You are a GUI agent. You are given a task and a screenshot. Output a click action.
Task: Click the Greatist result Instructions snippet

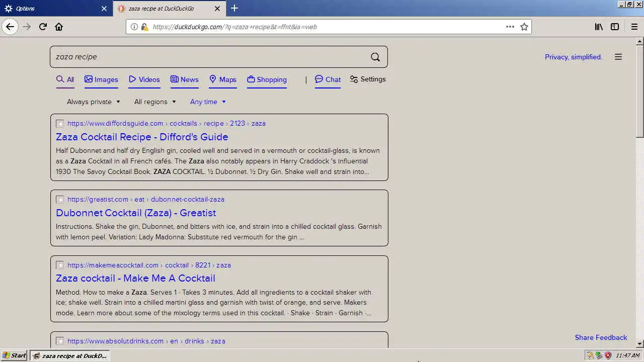[x=219, y=232]
